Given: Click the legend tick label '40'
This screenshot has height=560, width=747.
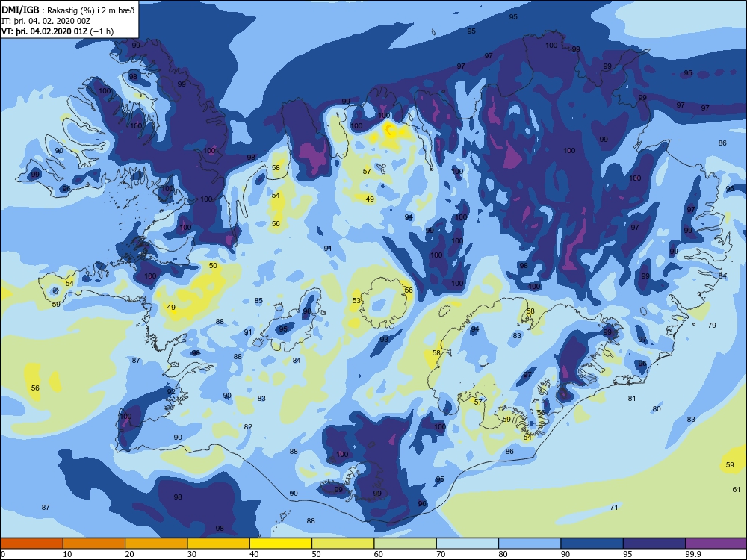Looking at the screenshot, I should [x=254, y=554].
